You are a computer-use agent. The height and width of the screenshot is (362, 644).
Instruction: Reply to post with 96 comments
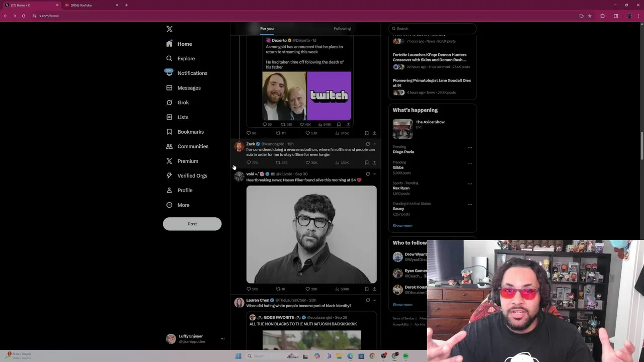(x=251, y=133)
